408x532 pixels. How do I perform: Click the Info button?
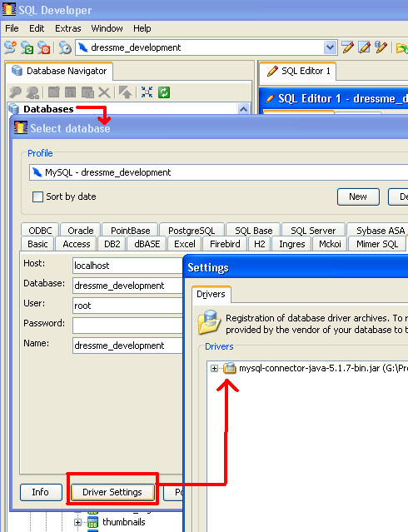41,492
